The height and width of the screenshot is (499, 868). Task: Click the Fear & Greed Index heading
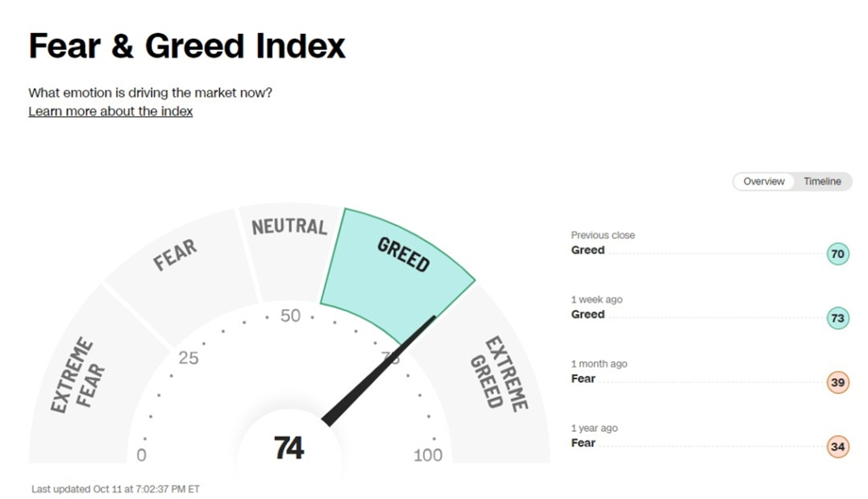pyautogui.click(x=188, y=46)
